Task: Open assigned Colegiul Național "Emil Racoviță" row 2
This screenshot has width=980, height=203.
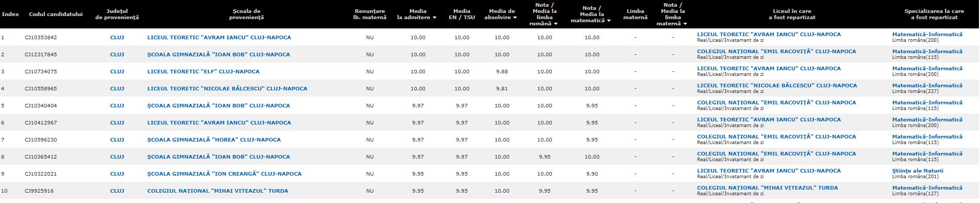Action: coord(776,52)
